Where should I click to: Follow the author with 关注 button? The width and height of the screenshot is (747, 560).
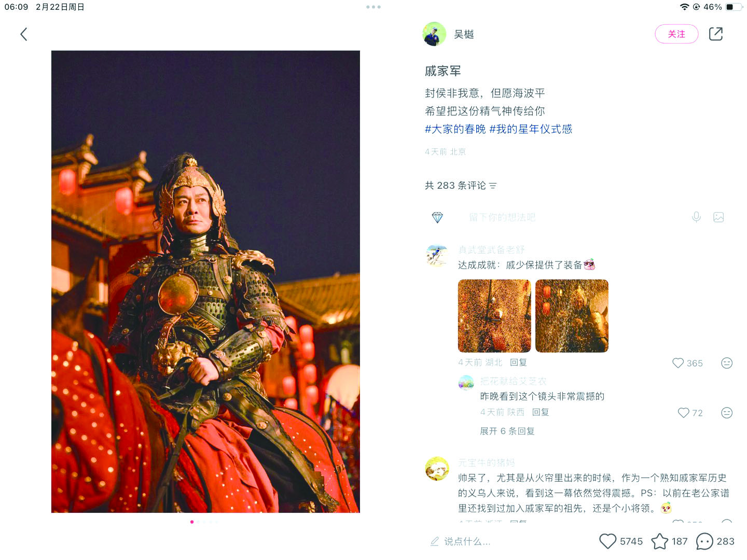pyautogui.click(x=676, y=34)
